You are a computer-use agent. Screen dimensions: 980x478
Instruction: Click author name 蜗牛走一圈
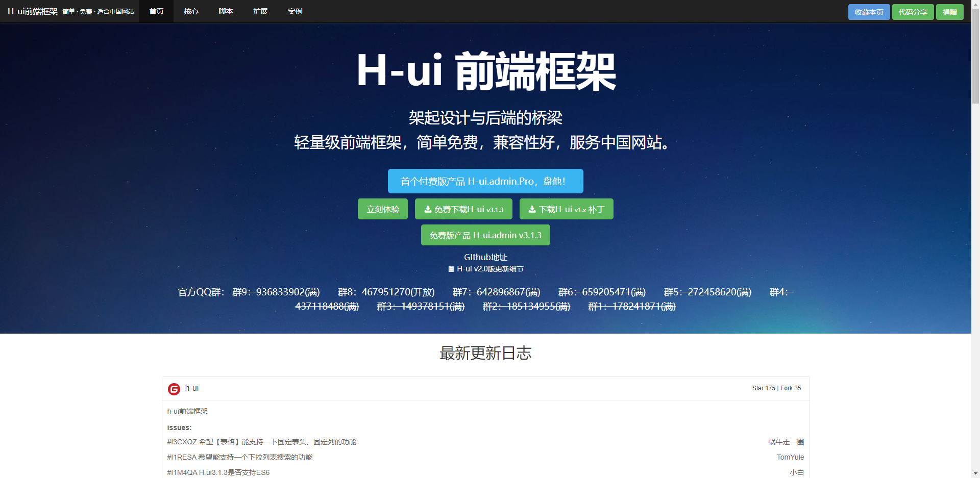(786, 442)
